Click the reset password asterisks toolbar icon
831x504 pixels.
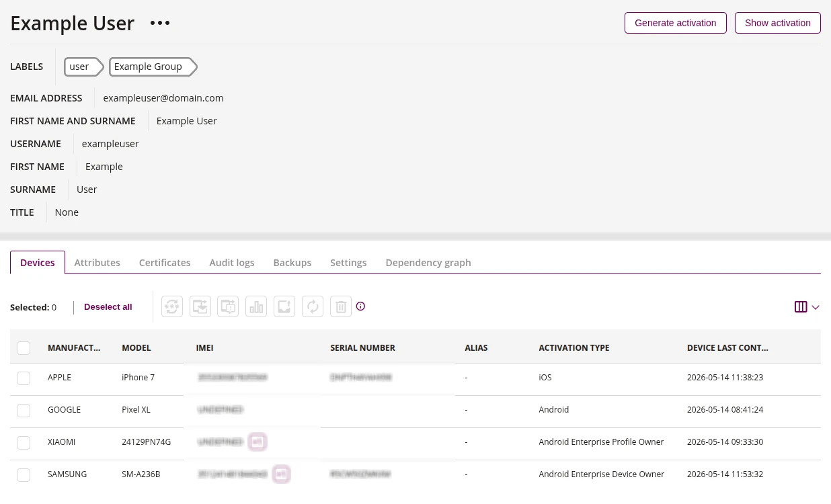(x=172, y=306)
